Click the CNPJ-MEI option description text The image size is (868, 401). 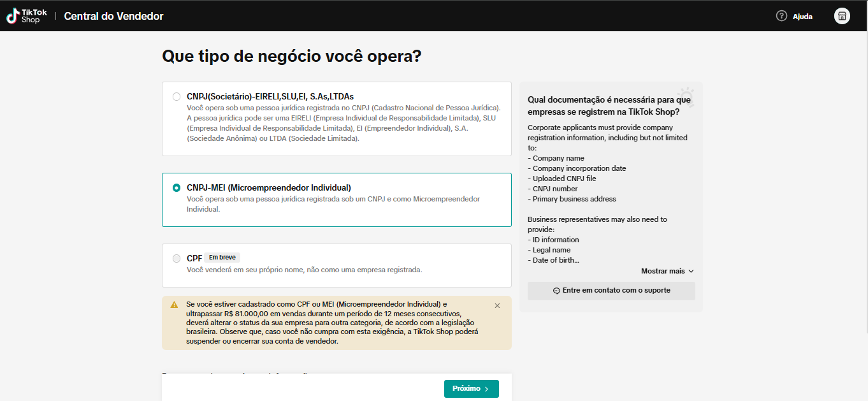tap(333, 203)
